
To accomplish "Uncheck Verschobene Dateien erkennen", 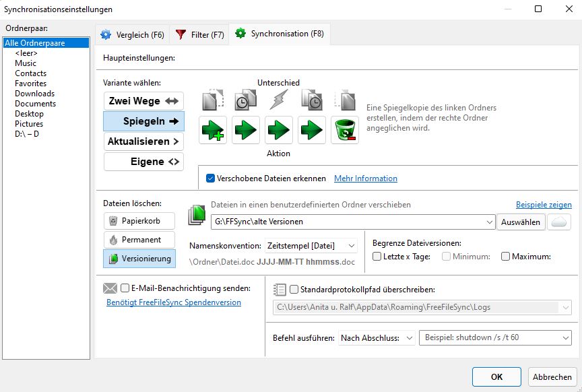I will tap(210, 178).
